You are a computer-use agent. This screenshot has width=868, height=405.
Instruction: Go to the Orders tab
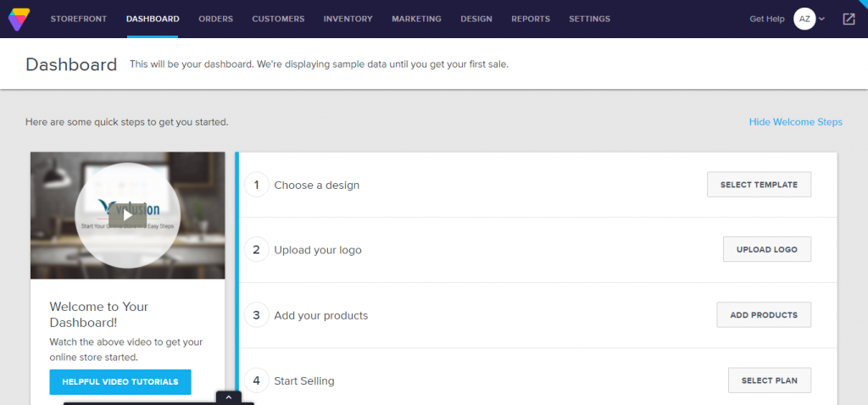coord(215,19)
